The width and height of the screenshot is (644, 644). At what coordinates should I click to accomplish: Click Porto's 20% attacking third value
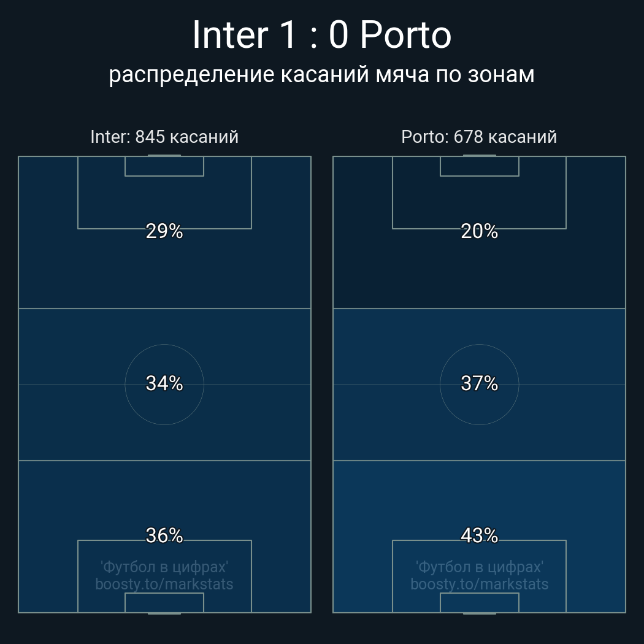[x=479, y=231]
